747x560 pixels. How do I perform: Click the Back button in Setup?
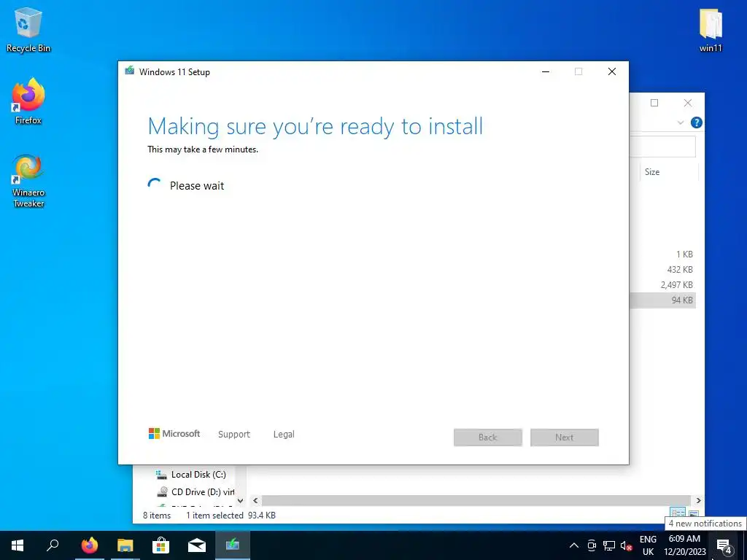coord(488,437)
